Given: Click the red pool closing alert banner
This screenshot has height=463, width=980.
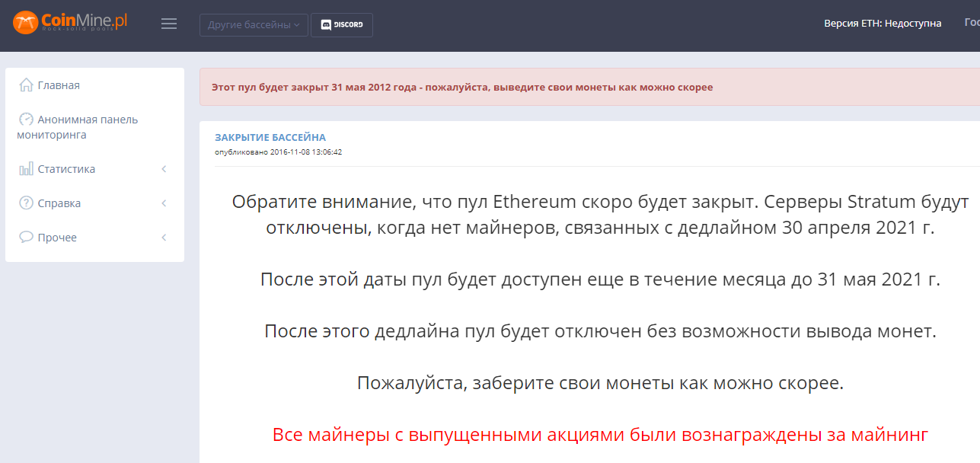Looking at the screenshot, I should (x=589, y=87).
